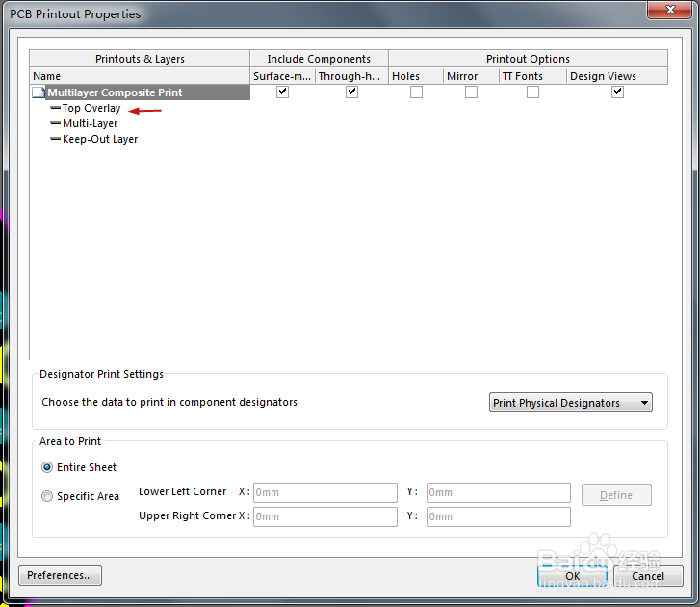
Task: Click the Holes column header
Action: (x=416, y=76)
